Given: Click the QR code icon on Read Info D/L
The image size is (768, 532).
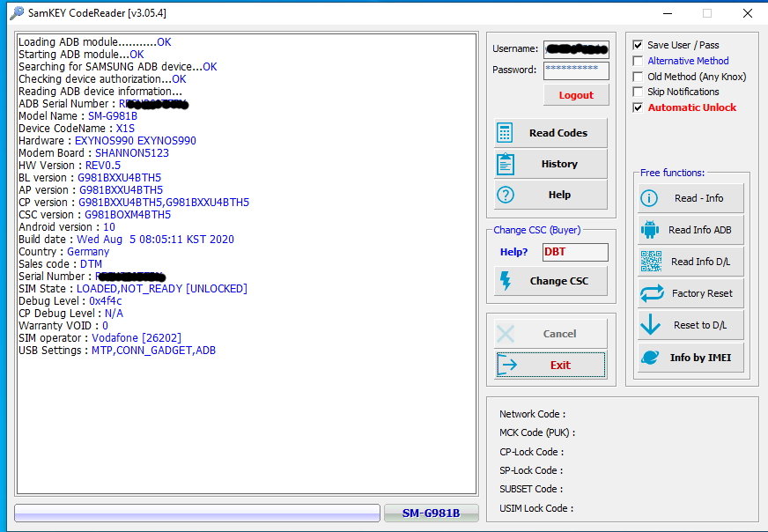Looking at the screenshot, I should [651, 261].
